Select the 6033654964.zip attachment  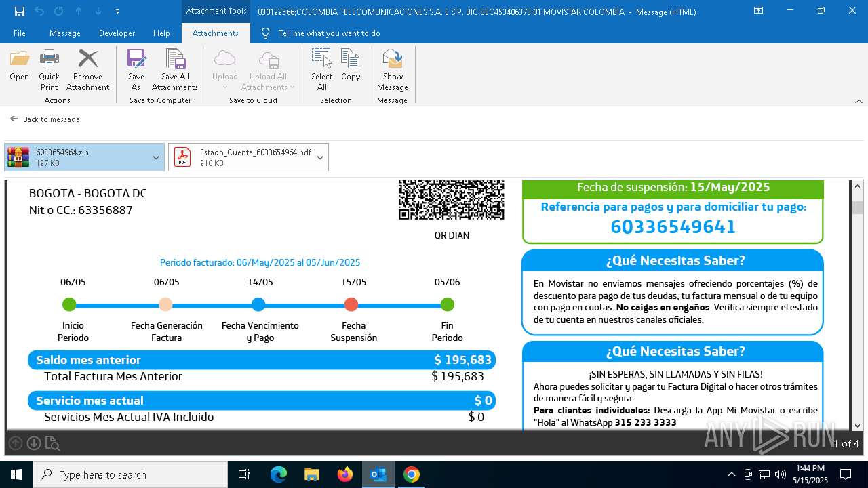pos(77,157)
